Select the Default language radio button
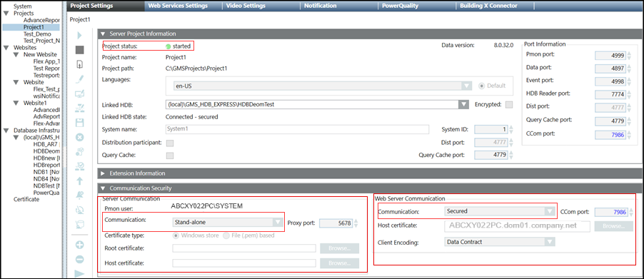Viewport: 644px width, 279px height. (x=482, y=86)
